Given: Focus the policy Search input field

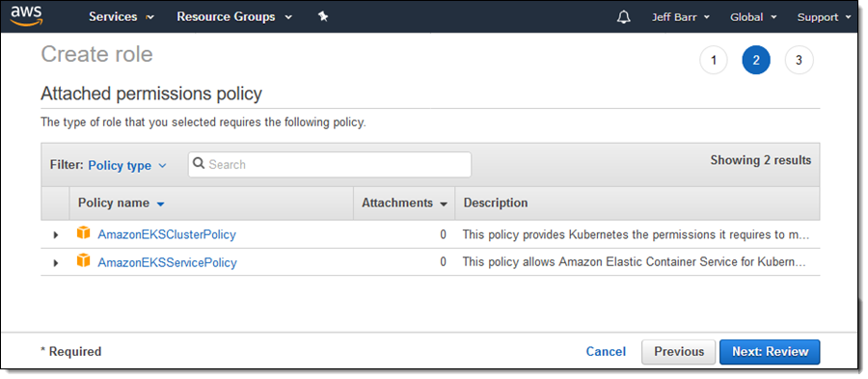Looking at the screenshot, I should [330, 164].
